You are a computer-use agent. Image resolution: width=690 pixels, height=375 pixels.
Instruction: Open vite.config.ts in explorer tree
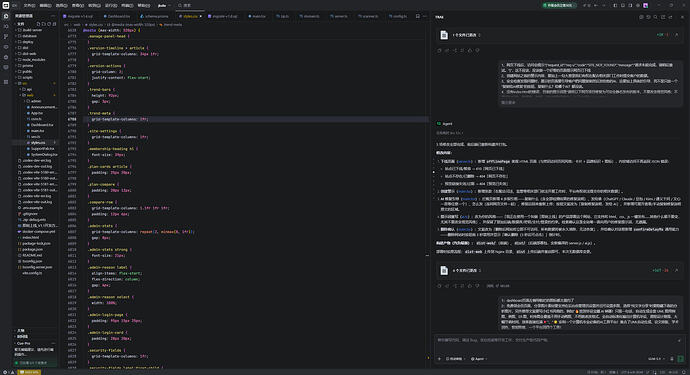(32, 273)
